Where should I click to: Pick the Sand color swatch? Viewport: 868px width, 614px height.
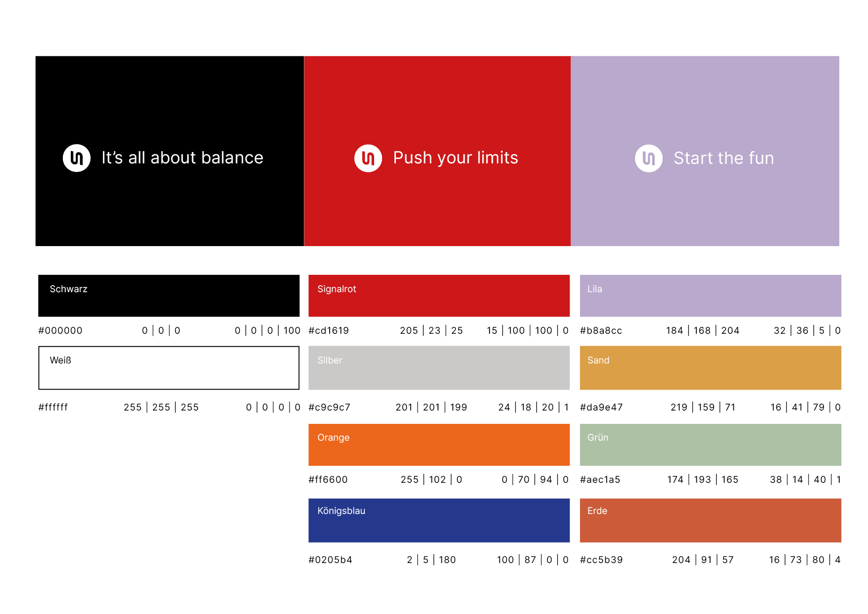(x=710, y=368)
